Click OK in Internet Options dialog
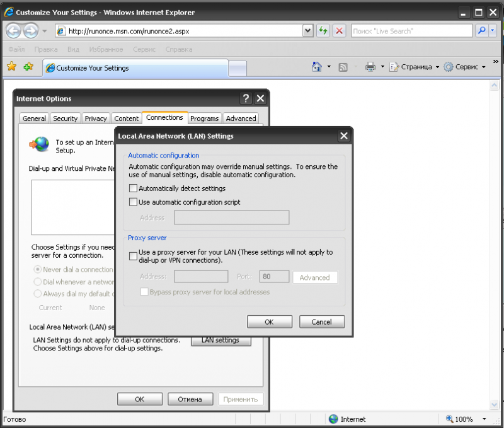This screenshot has width=504, height=428. pyautogui.click(x=140, y=399)
